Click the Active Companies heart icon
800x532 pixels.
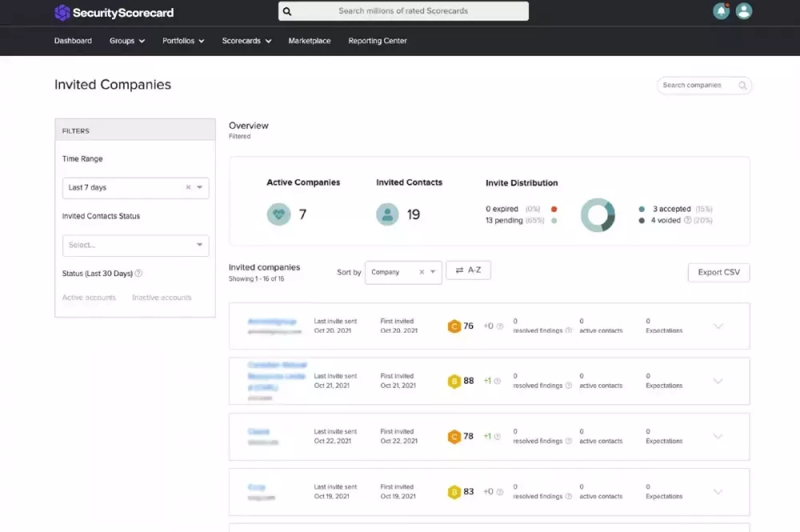(278, 214)
